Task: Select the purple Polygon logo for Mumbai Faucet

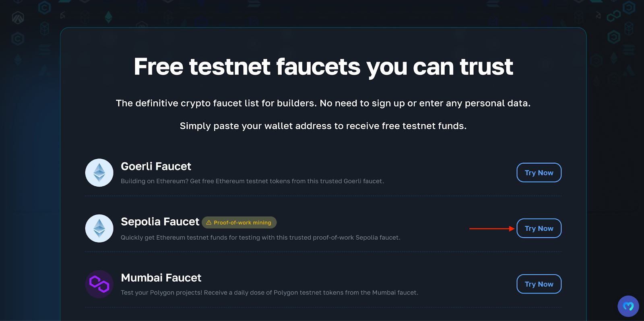Action: click(x=99, y=284)
